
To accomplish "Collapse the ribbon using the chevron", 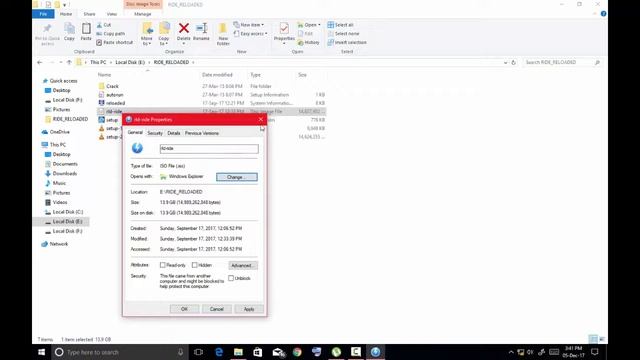I will click(595, 14).
